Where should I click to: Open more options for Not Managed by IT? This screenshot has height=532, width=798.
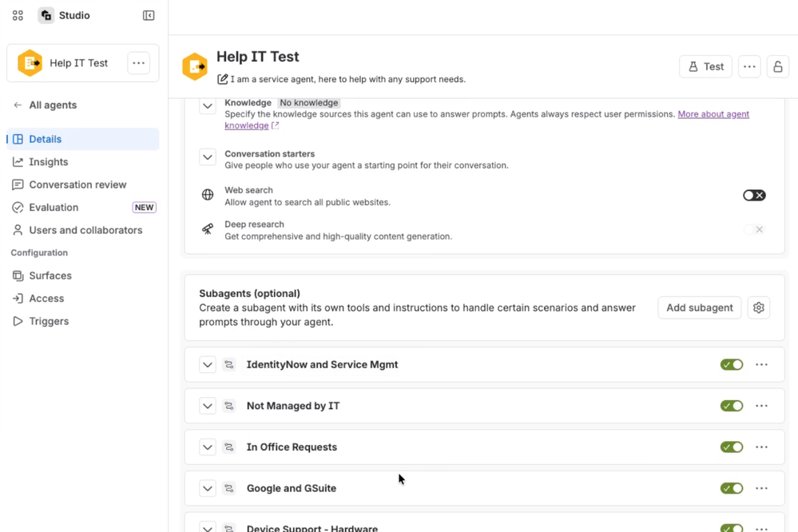pyautogui.click(x=761, y=406)
